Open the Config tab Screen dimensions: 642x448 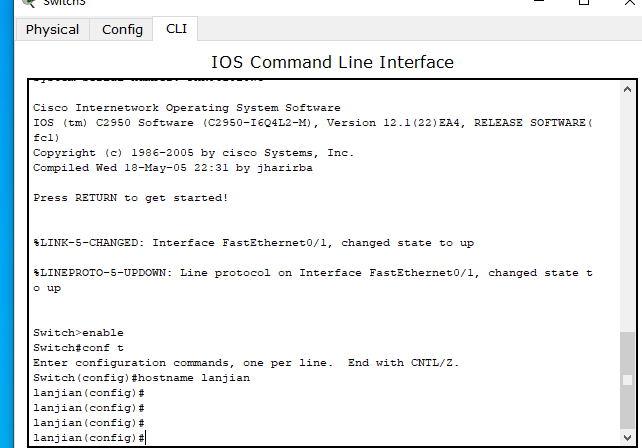pos(122,29)
